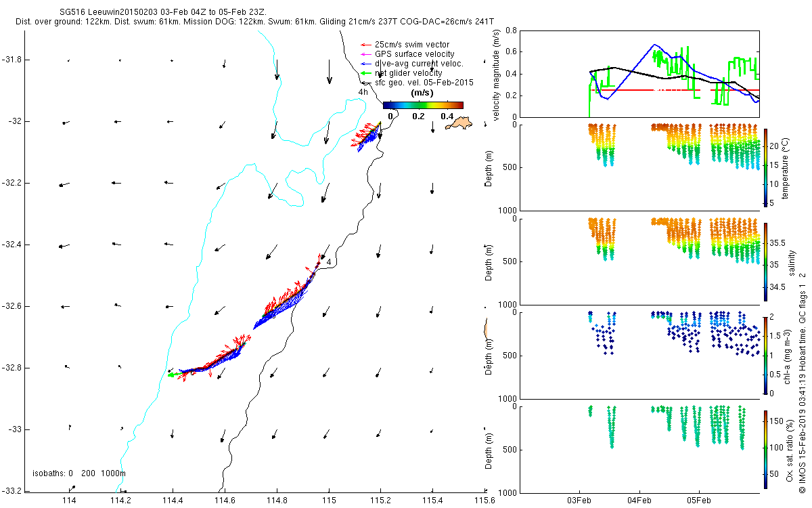Click the Ox. sat. ratio (%) colorbar

pos(765,449)
